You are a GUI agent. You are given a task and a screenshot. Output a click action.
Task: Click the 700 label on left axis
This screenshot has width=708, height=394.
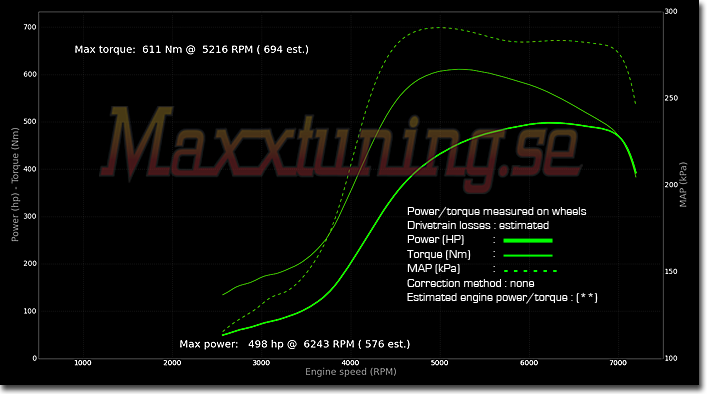30,27
